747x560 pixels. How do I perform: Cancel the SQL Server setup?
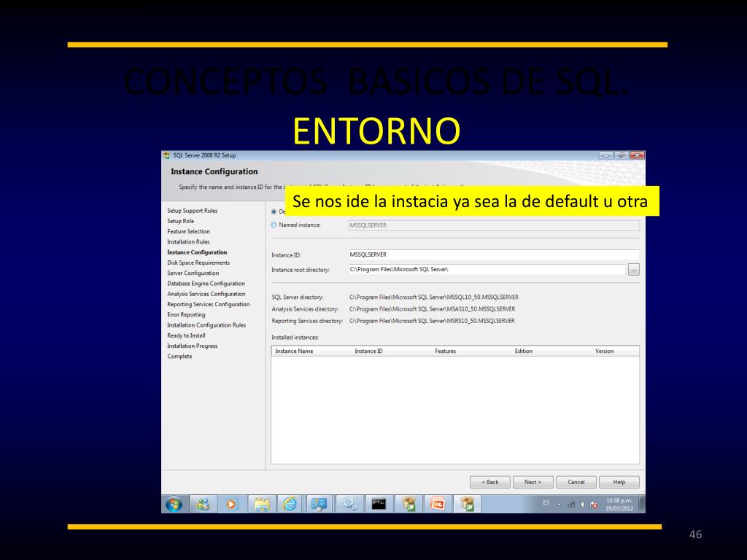(576, 482)
